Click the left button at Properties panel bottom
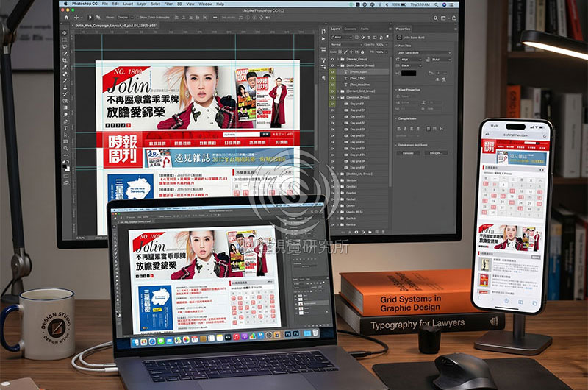This screenshot has height=390, width=588. (x=408, y=153)
